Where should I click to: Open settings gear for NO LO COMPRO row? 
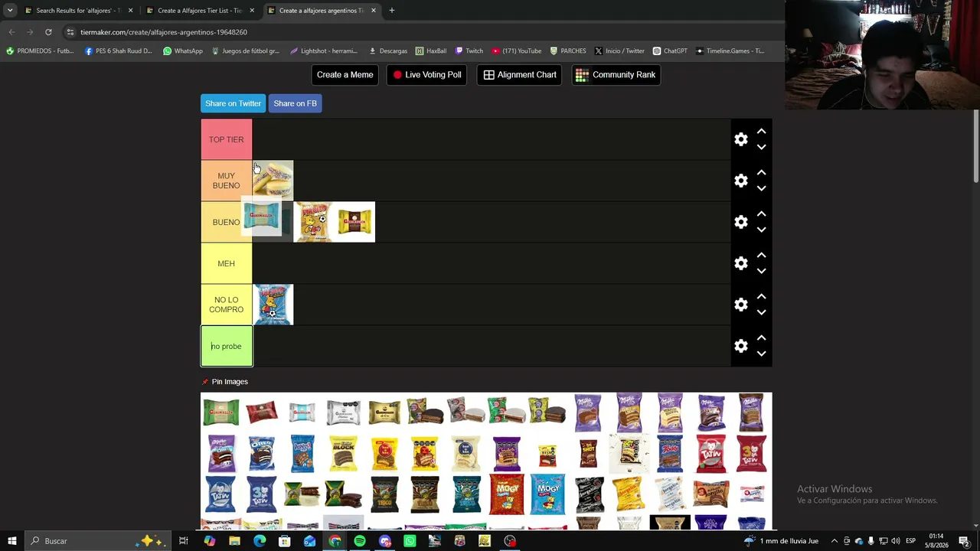click(x=740, y=305)
